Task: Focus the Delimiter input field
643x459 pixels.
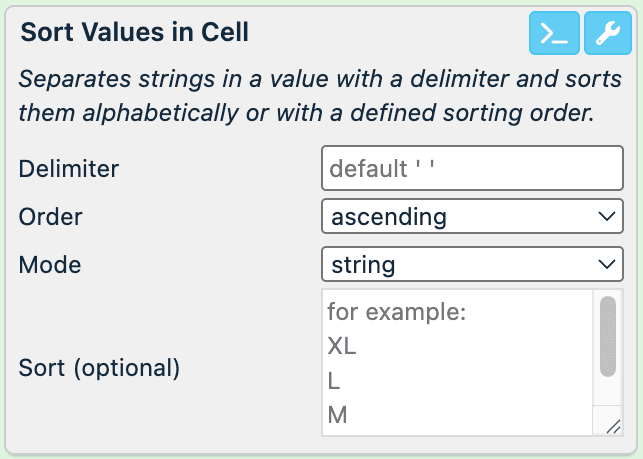Action: 472,168
